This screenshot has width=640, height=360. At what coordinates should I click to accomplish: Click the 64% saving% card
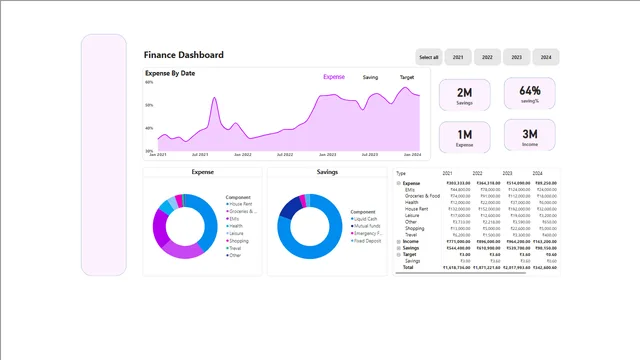click(x=530, y=93)
